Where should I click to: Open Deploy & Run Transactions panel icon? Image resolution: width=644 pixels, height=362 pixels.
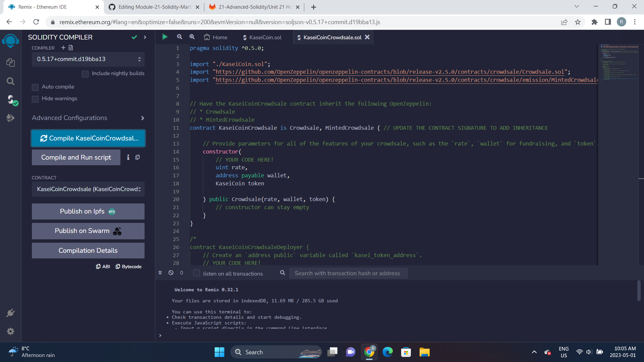(x=10, y=118)
